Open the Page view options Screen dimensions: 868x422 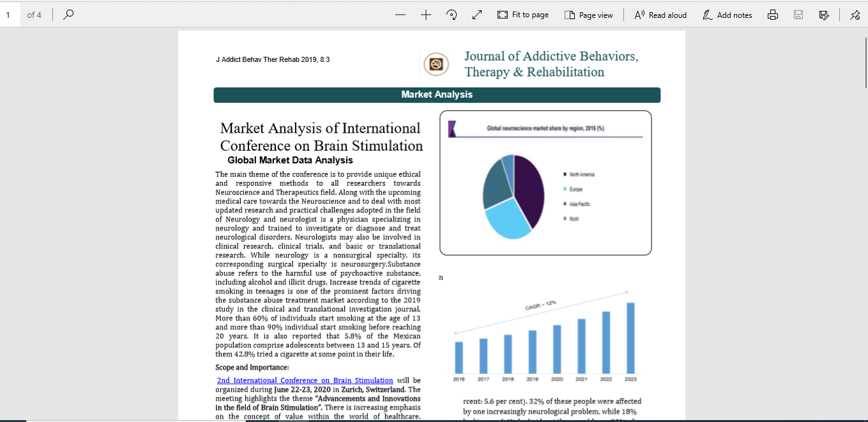pyautogui.click(x=589, y=15)
